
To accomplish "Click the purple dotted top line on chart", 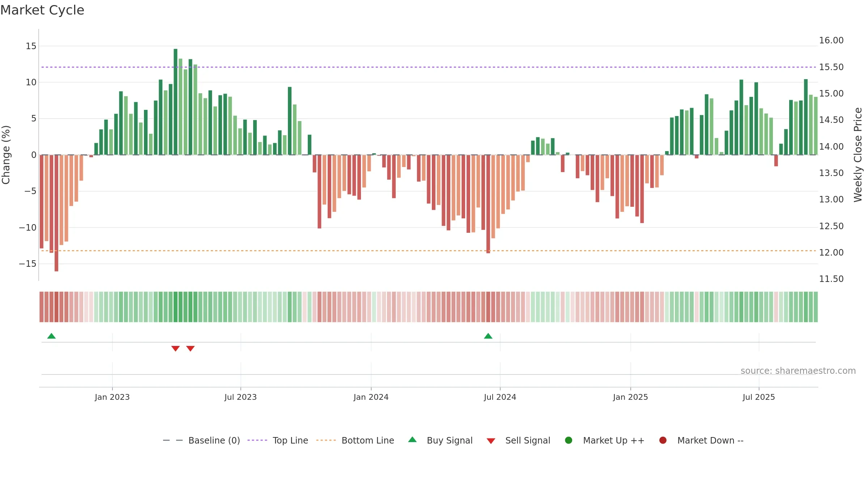I will pos(429,67).
